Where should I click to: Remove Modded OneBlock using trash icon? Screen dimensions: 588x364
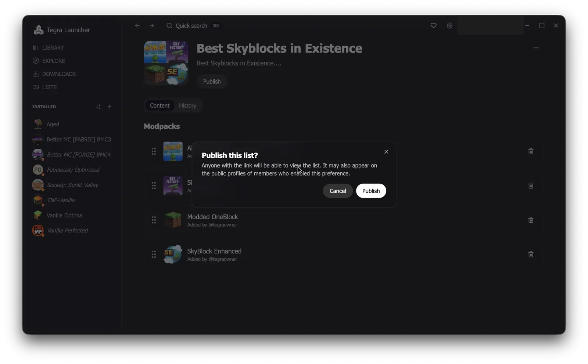pyautogui.click(x=531, y=220)
